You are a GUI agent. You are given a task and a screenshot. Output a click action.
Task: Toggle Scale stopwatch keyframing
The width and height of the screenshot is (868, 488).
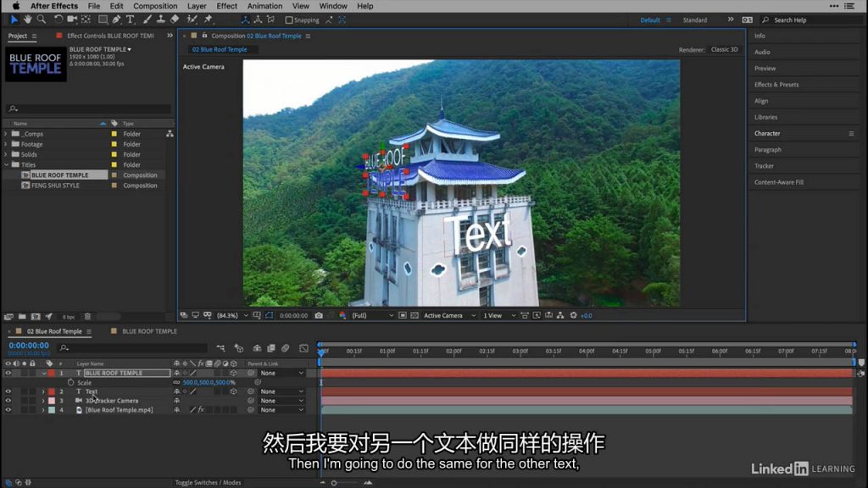pyautogui.click(x=71, y=382)
